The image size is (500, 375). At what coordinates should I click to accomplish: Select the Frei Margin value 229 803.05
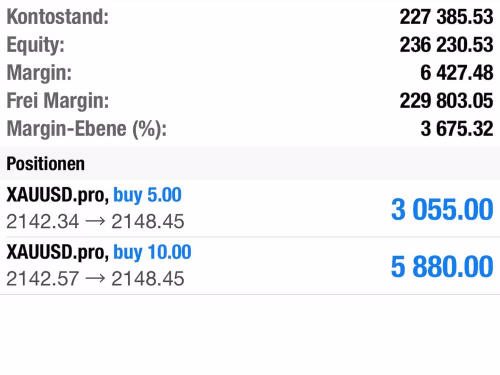(x=446, y=101)
